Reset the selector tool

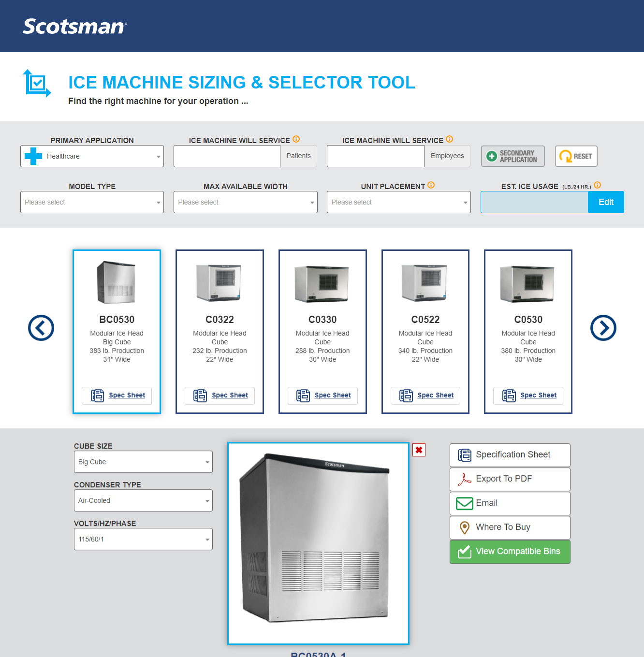(576, 156)
